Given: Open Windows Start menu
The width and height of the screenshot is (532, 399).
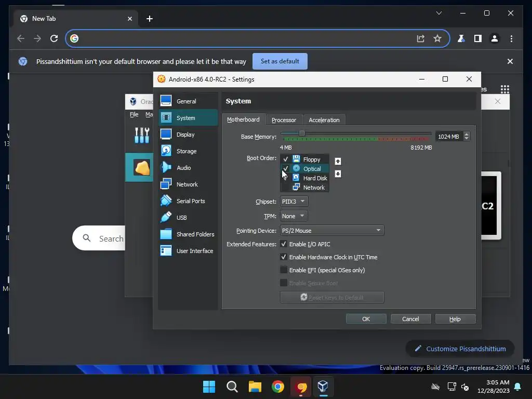Looking at the screenshot, I should (x=209, y=387).
